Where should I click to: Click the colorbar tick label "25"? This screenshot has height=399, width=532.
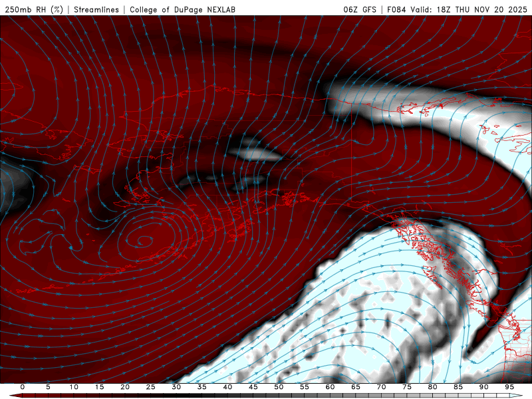click(151, 387)
